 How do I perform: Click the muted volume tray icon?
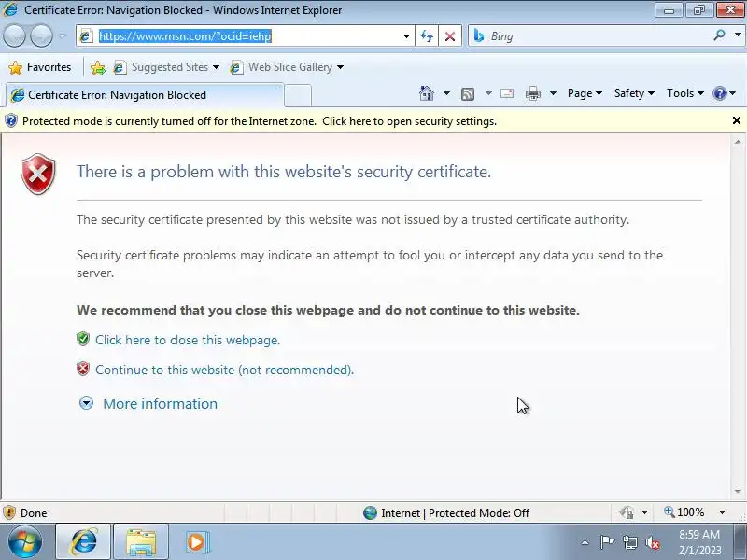(653, 542)
